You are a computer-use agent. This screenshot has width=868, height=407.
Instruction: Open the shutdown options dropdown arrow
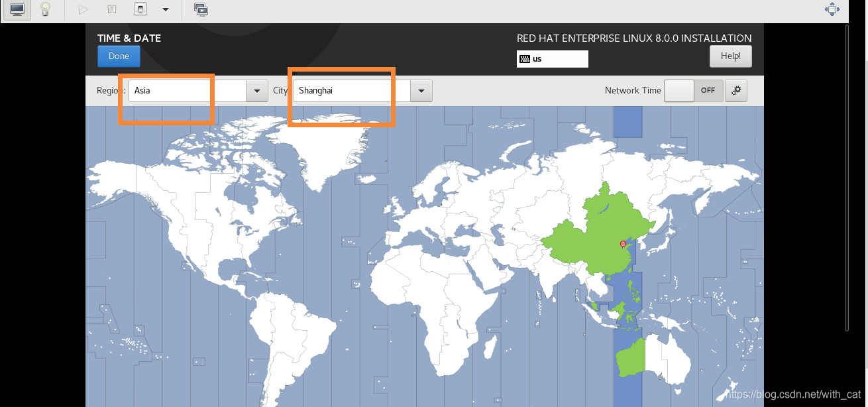[x=166, y=10]
